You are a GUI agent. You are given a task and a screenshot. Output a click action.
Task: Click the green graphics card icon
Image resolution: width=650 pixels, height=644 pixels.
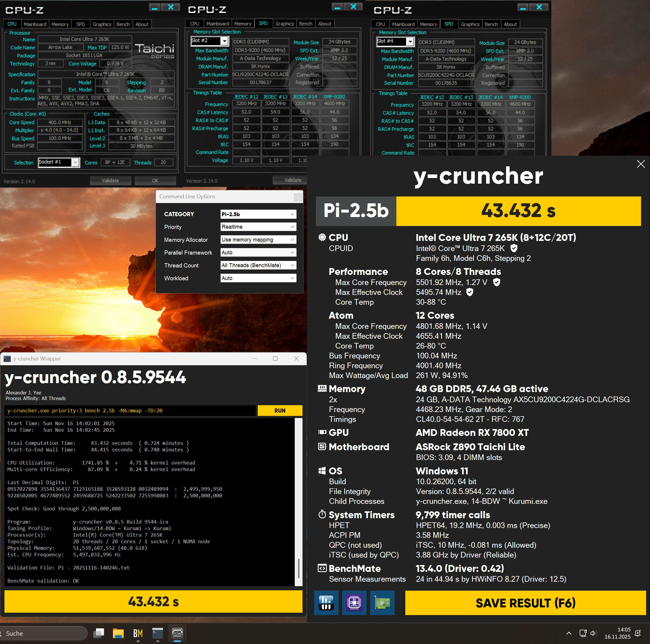382,603
